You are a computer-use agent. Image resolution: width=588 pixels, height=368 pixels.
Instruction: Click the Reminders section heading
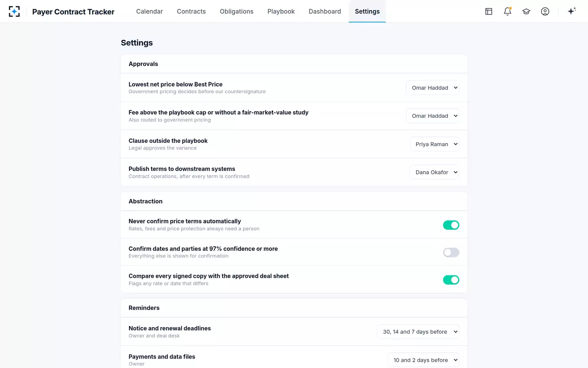point(144,308)
